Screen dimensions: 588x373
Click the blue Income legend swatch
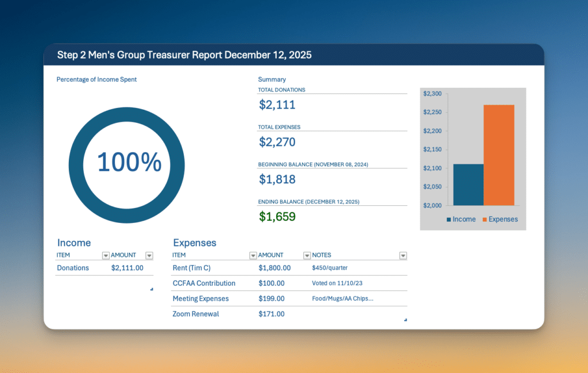[449, 220]
